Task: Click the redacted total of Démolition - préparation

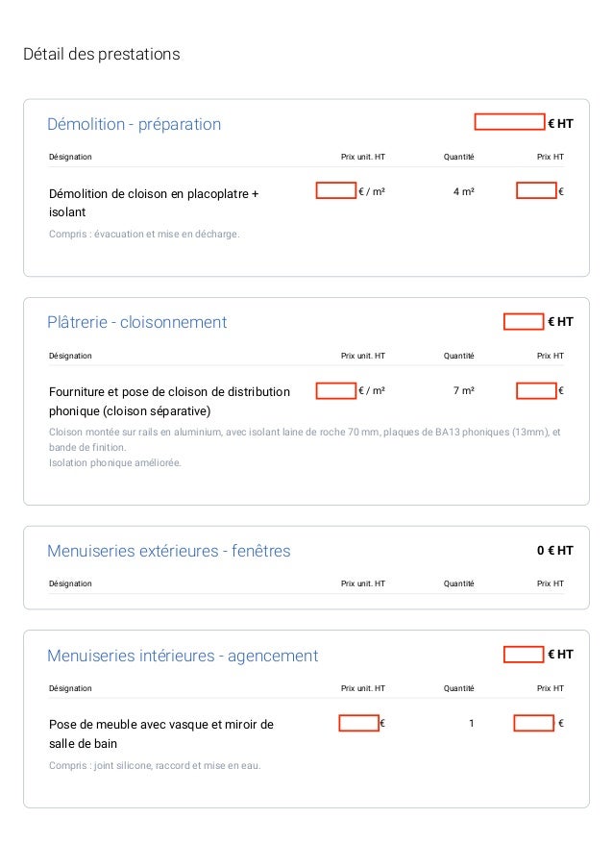Action: tap(509, 122)
